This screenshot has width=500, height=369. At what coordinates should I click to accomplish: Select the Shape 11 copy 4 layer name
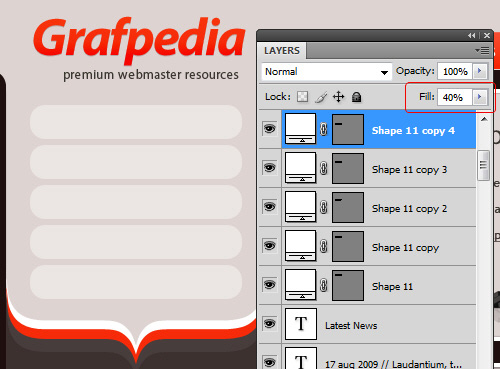[413, 130]
